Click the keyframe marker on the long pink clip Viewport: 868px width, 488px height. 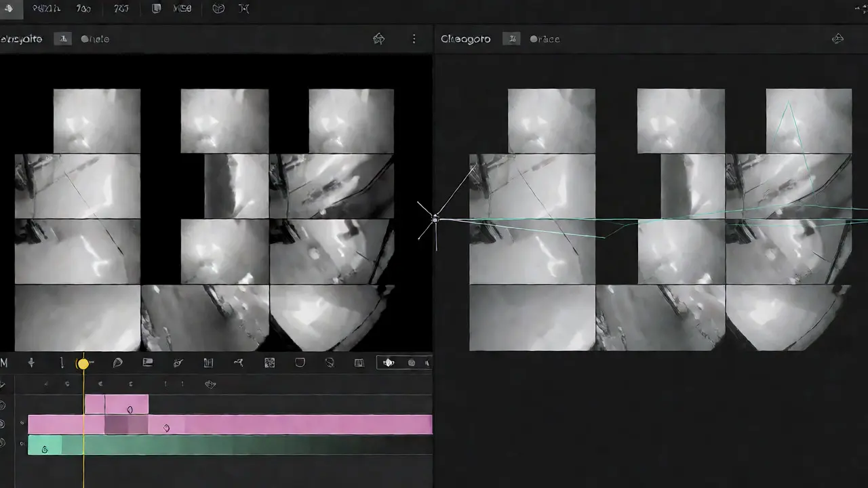pos(166,428)
